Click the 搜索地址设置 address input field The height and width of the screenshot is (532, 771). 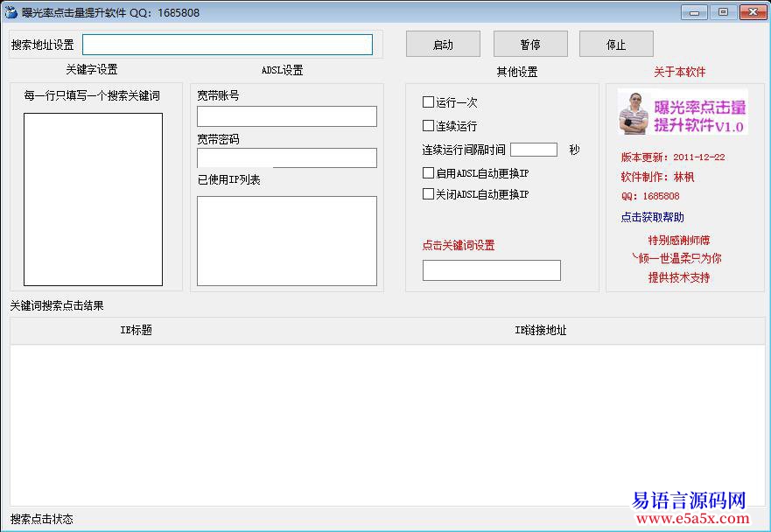click(x=227, y=44)
